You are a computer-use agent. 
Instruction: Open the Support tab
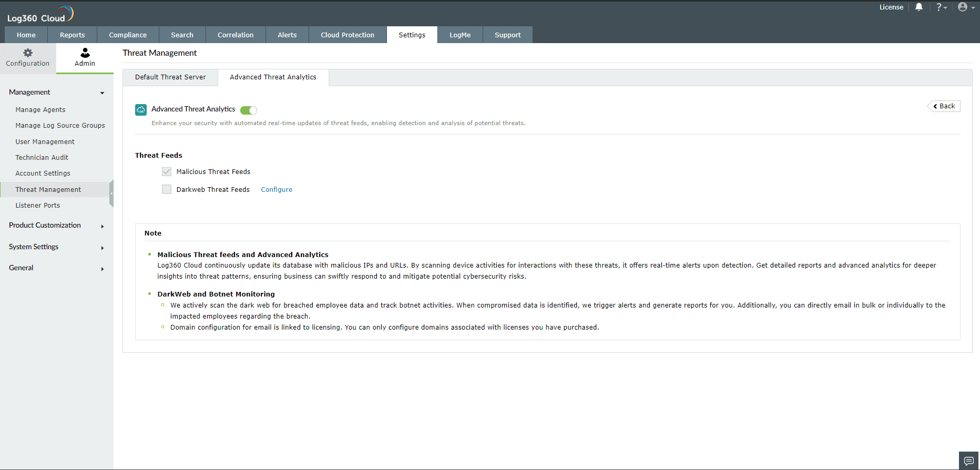[508, 35]
